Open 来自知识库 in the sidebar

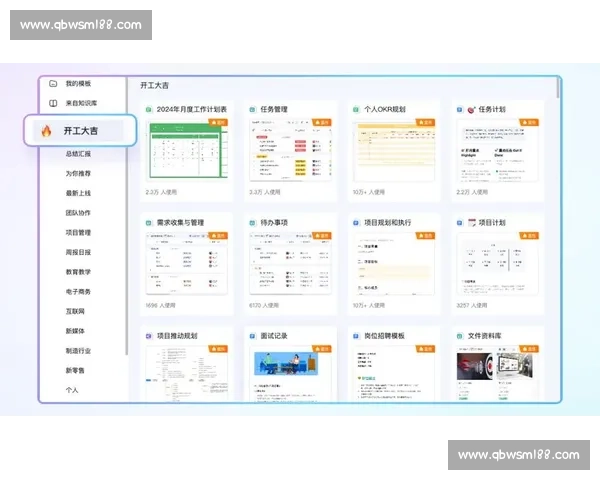pyautogui.click(x=81, y=103)
